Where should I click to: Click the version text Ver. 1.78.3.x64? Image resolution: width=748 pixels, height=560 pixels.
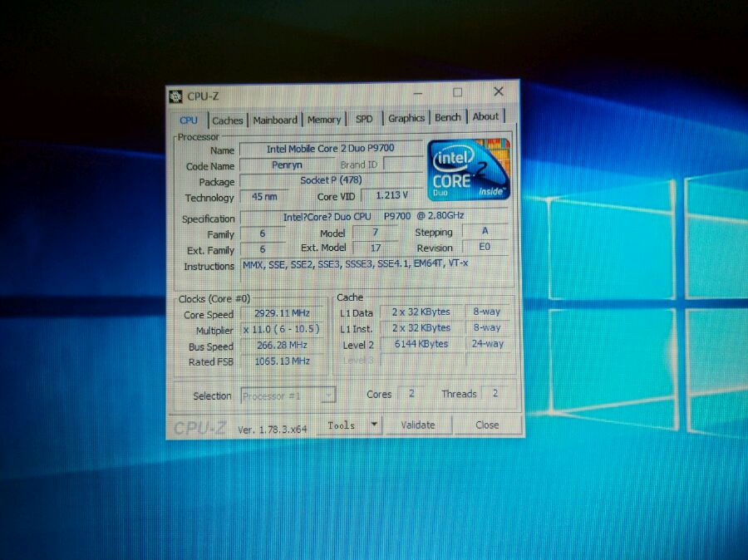[x=272, y=430]
